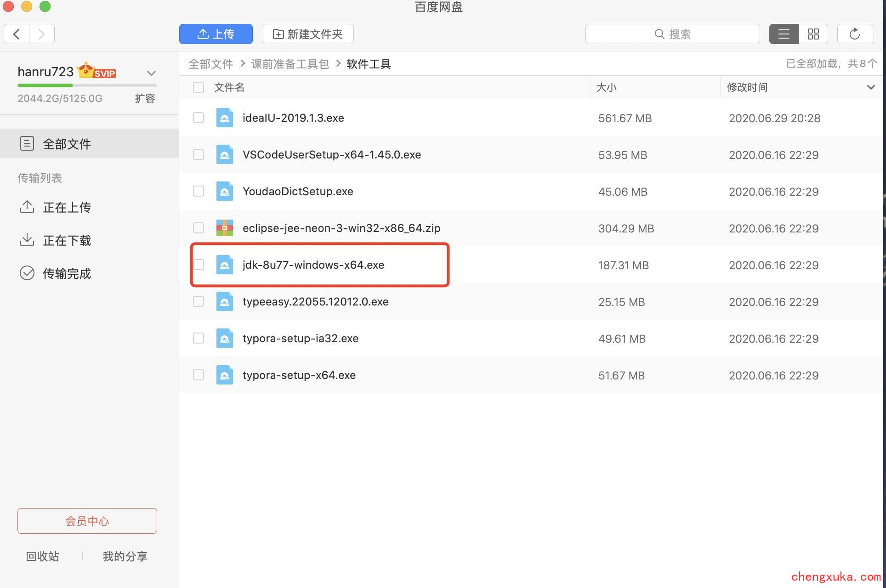Screen dimensions: 886x588
Task: Expand the hanru723 account dropdown
Action: pyautogui.click(x=151, y=73)
